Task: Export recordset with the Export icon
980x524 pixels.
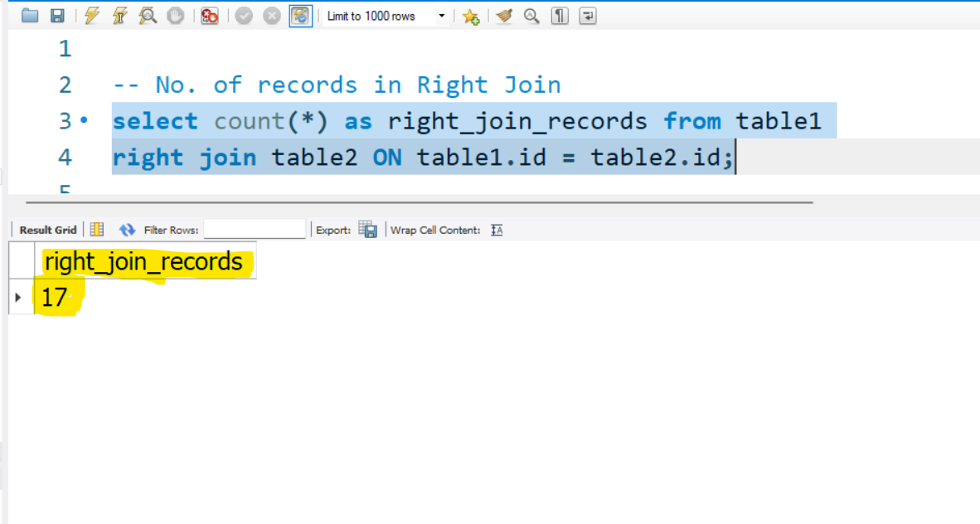Action: [367, 230]
